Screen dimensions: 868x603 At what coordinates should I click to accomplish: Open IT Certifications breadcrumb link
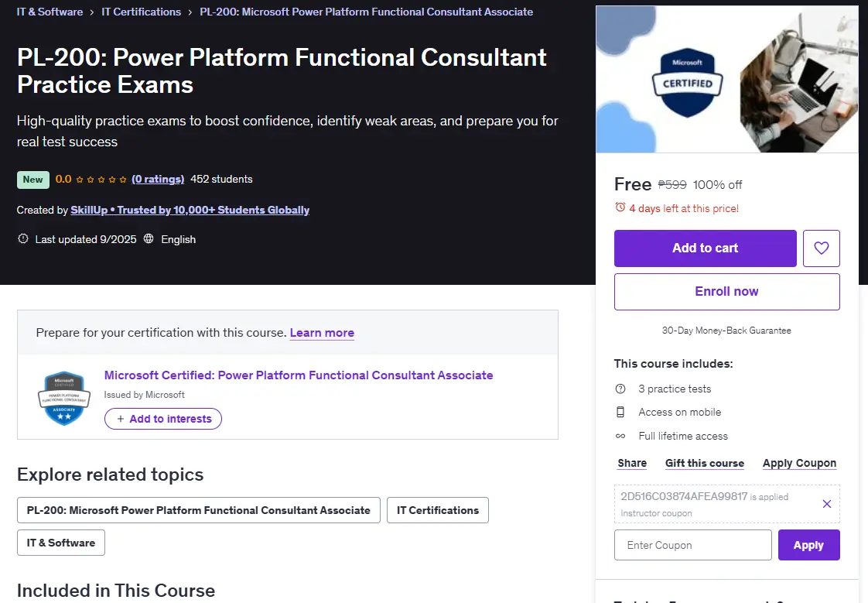pyautogui.click(x=141, y=12)
